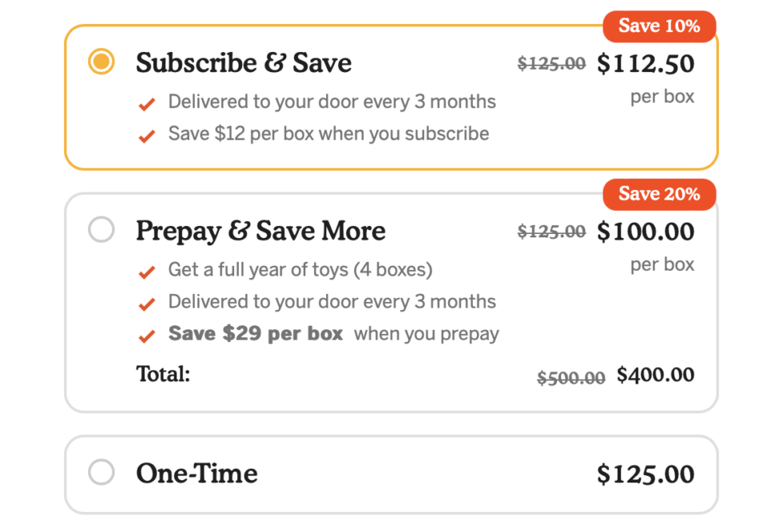Click the $125.00 one-time price
The width and height of the screenshot is (767, 532).
[x=646, y=474]
